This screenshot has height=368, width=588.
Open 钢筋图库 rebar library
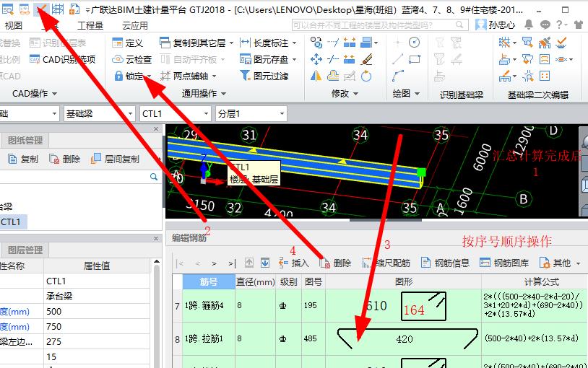coord(504,263)
